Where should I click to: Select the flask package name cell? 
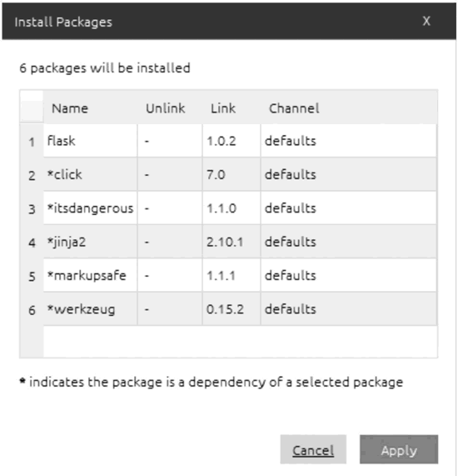[91, 141]
